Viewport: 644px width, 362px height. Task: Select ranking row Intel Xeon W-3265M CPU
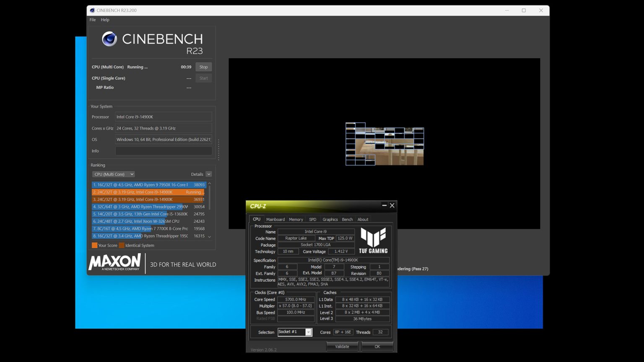(148, 221)
